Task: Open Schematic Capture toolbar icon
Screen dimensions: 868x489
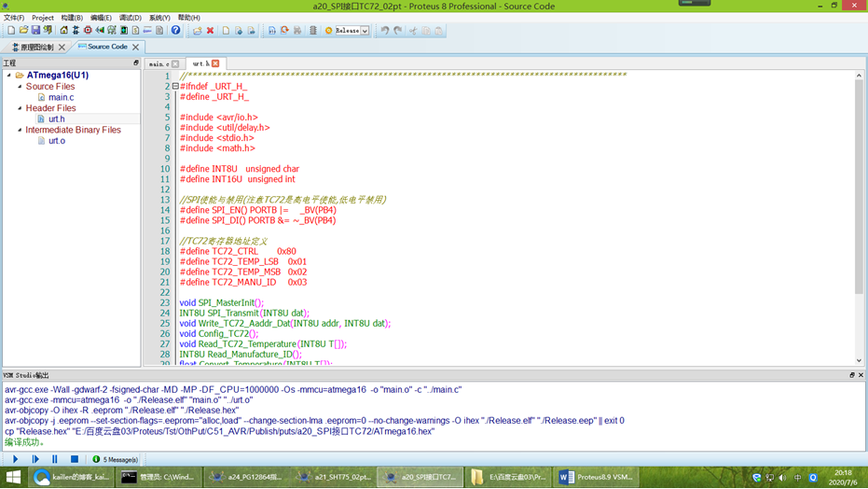Action: pyautogui.click(x=76, y=31)
